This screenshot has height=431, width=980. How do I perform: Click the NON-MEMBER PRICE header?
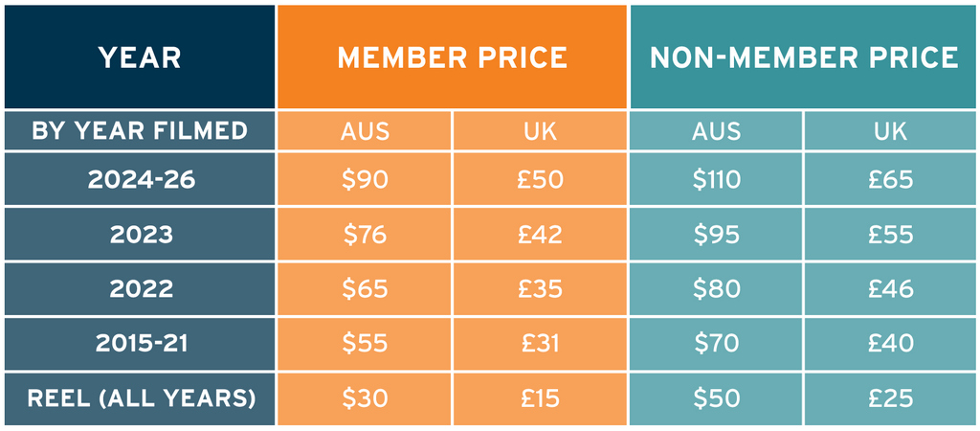[804, 57]
